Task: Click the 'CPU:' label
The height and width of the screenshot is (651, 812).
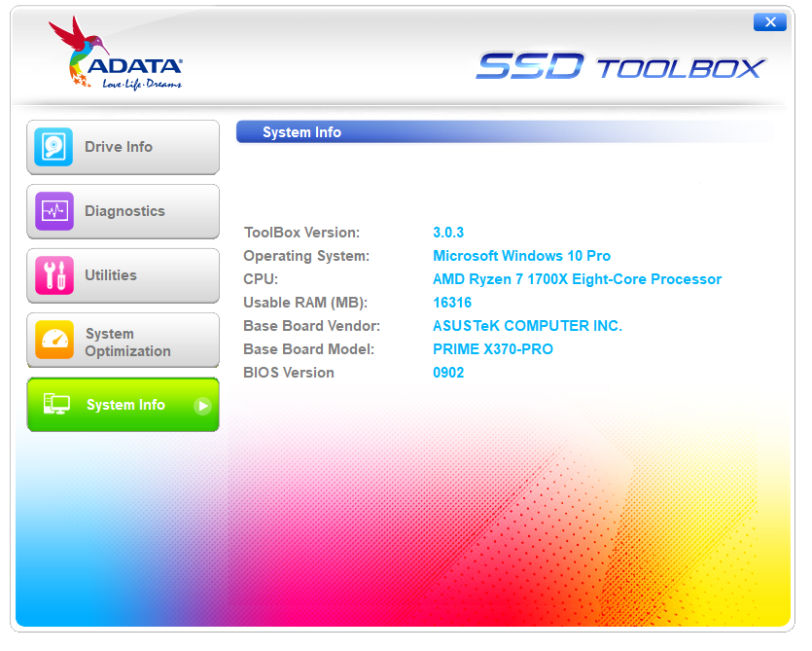Action: (261, 279)
